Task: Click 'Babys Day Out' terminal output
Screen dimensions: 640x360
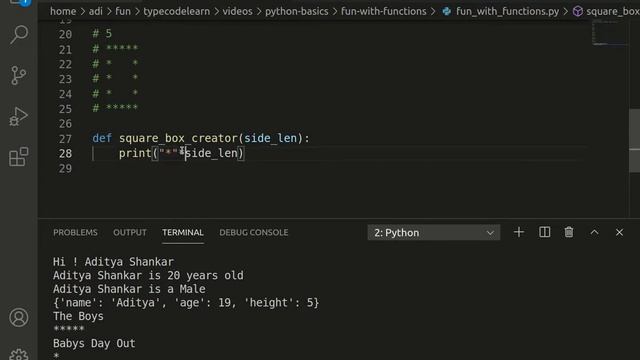Action: pyautogui.click(x=94, y=343)
